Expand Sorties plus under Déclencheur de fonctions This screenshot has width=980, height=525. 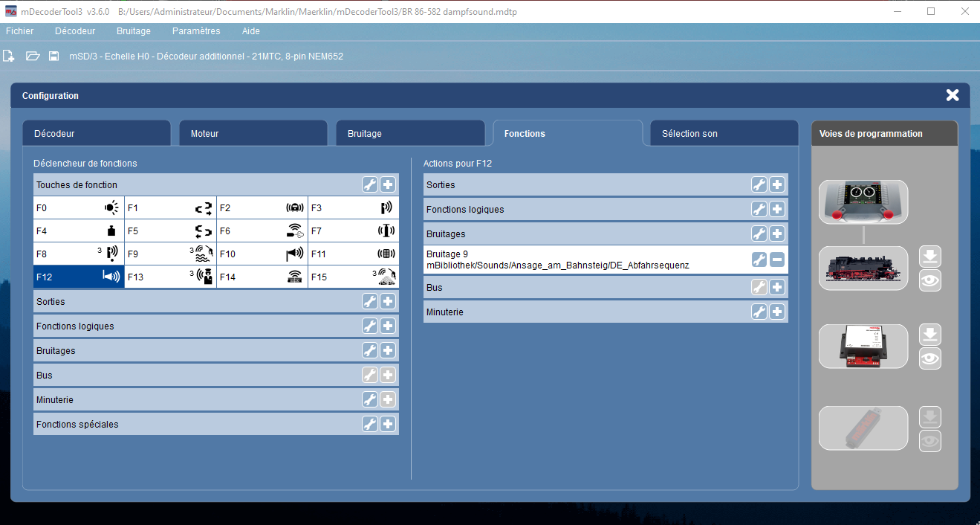tap(388, 301)
